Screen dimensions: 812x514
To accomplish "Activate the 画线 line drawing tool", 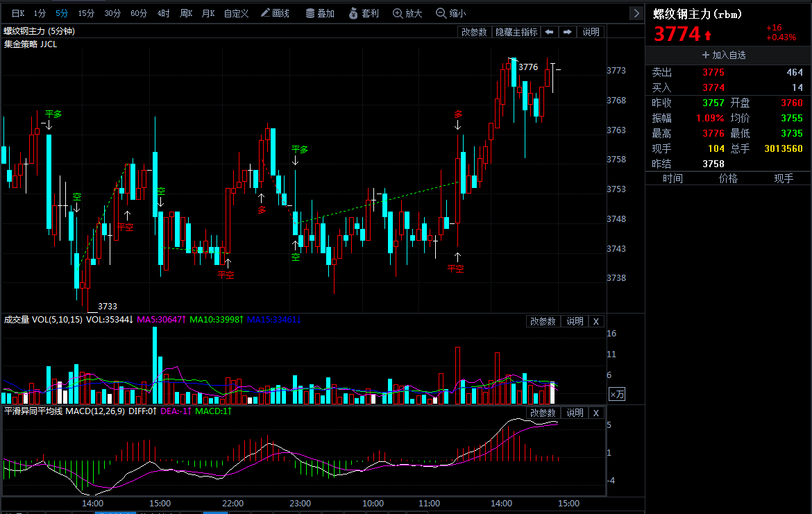I will 275,13.
